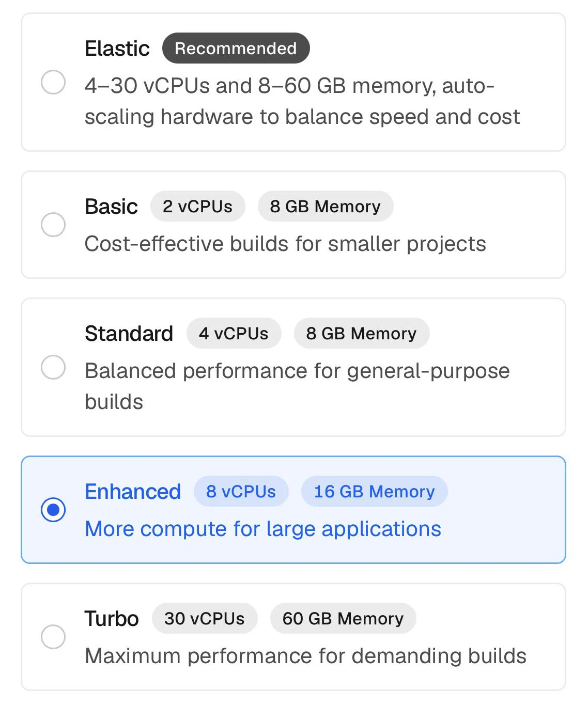Select the Elastic radio button
The width and height of the screenshot is (588, 705).
pos(53,82)
